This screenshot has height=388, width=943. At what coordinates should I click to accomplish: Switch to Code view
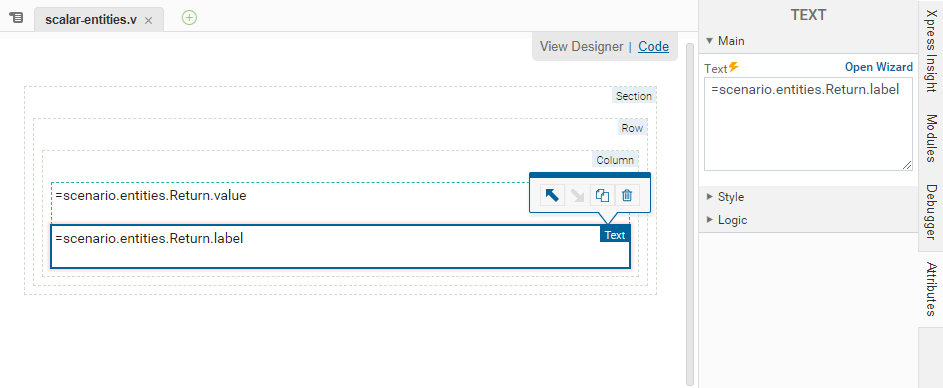pos(653,47)
